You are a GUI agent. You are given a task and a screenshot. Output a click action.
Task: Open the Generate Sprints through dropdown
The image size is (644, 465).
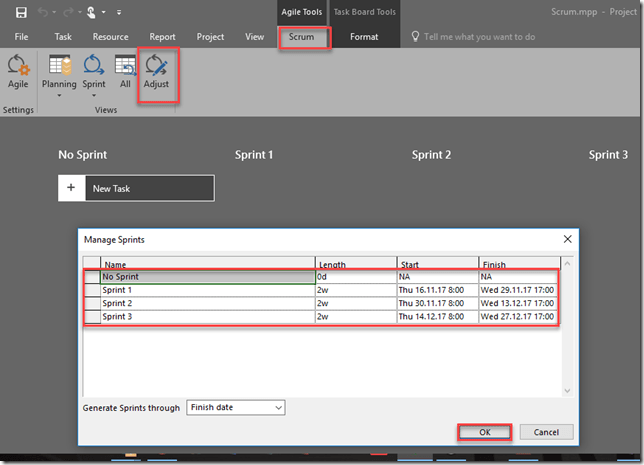[235, 408]
